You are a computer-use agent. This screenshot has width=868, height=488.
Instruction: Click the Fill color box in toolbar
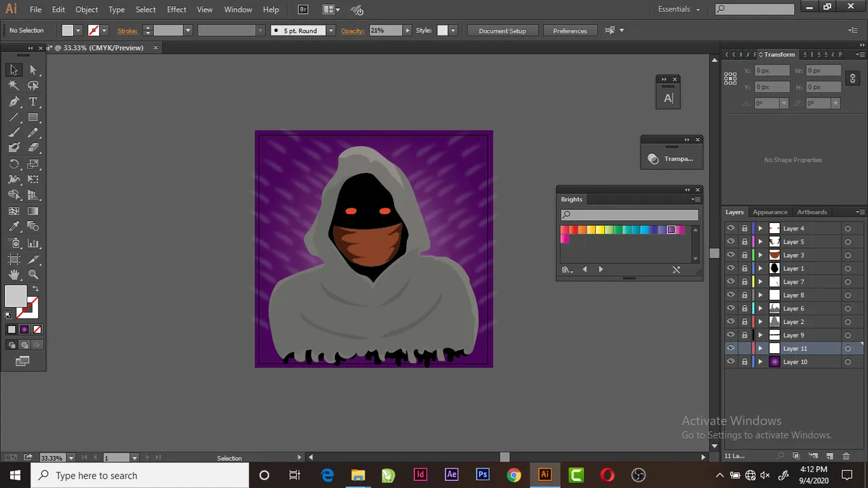[15, 296]
